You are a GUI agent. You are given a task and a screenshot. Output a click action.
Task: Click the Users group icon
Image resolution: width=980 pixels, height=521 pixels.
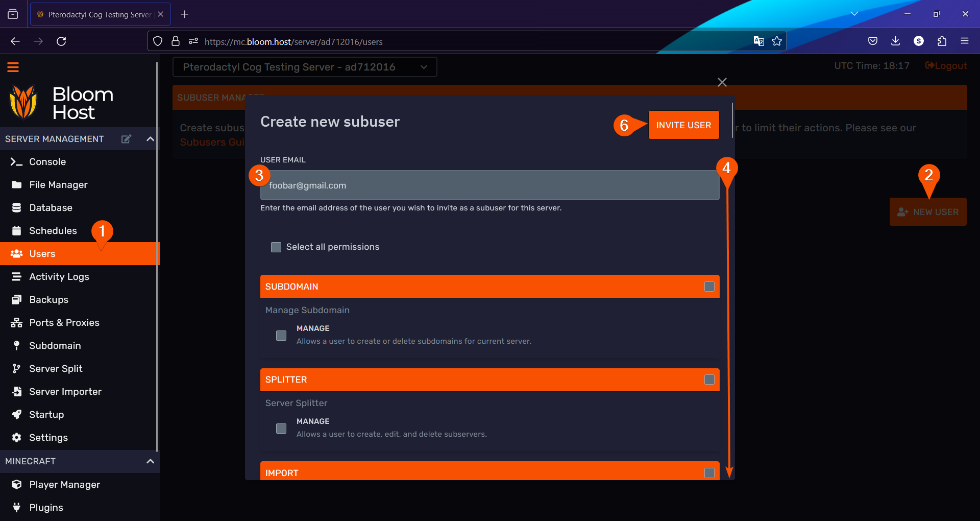pos(16,254)
